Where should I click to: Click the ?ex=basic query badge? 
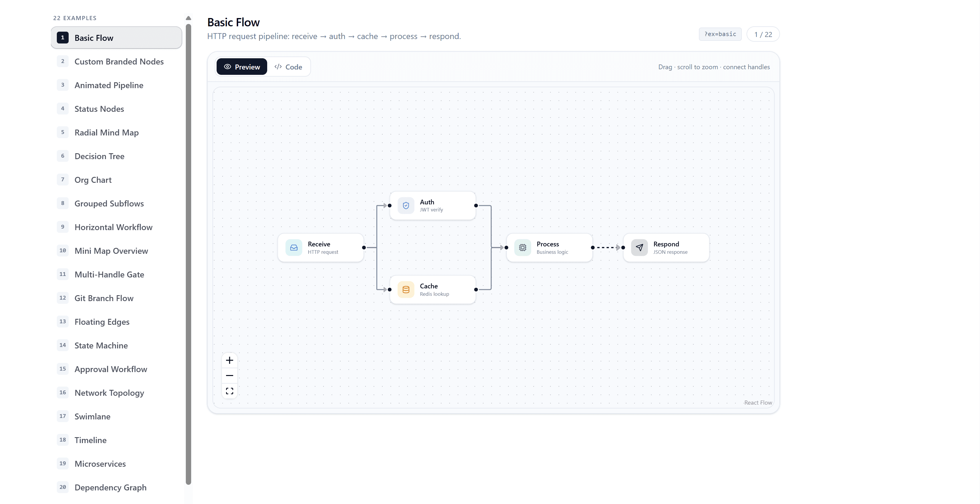click(720, 34)
